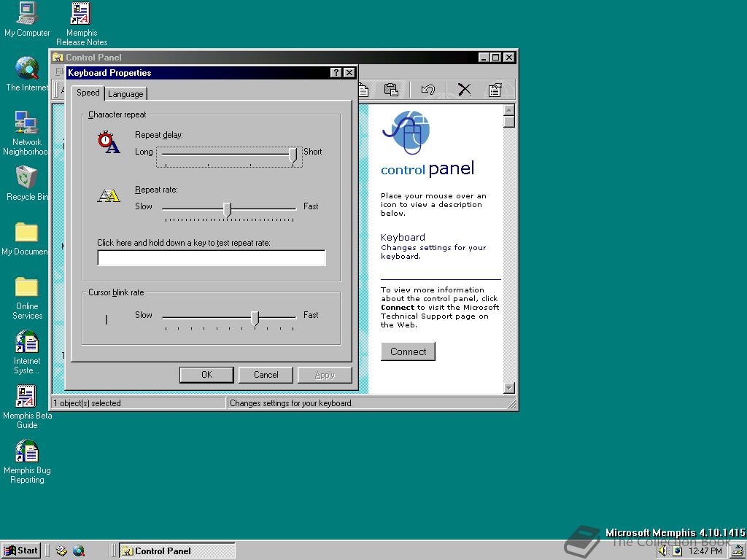Click Paste icon in Control Panel toolbar
747x560 pixels.
coord(391,90)
